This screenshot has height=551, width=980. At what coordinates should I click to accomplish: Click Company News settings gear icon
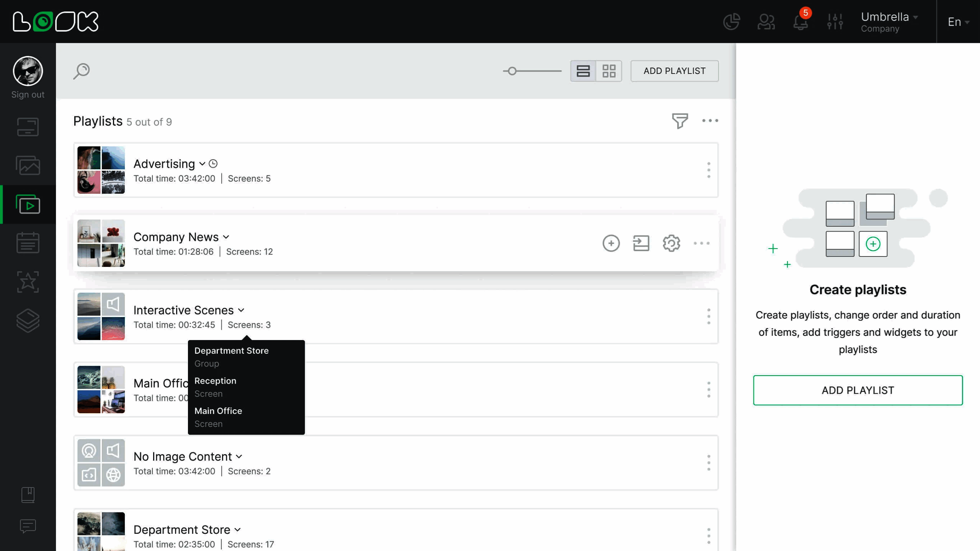point(671,243)
